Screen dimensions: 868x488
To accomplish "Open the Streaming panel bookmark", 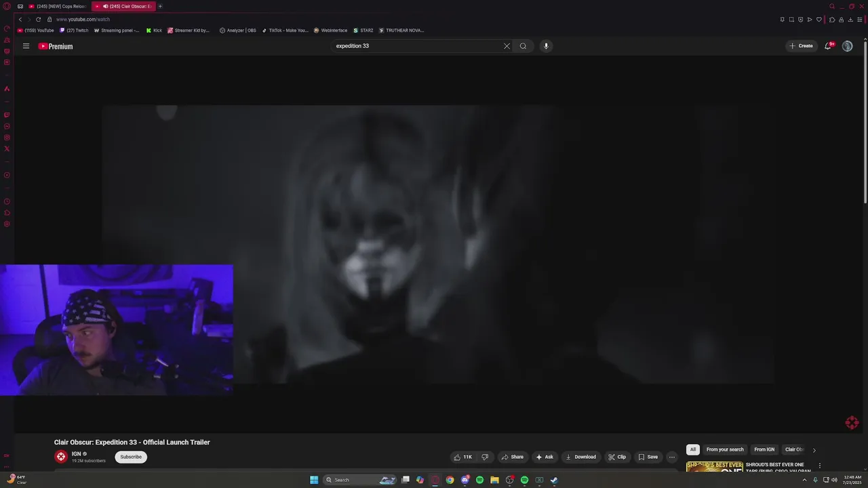I will tap(117, 30).
